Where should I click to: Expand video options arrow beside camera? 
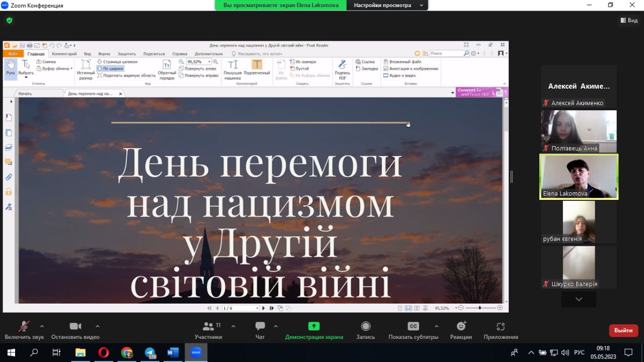pyautogui.click(x=98, y=326)
